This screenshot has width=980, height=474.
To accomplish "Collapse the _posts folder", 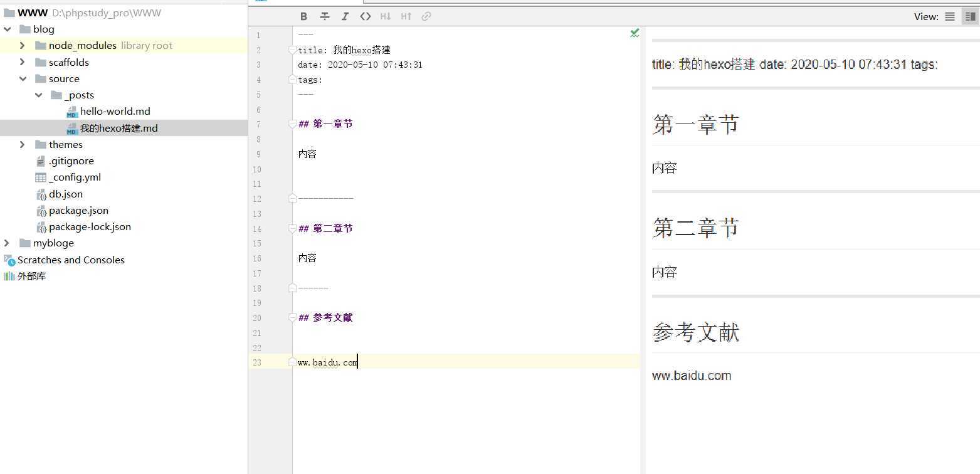I will coord(38,95).
